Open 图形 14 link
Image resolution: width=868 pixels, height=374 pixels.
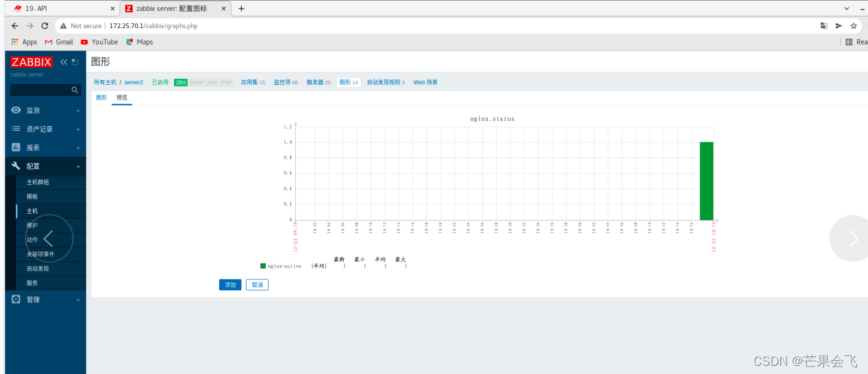coord(349,82)
